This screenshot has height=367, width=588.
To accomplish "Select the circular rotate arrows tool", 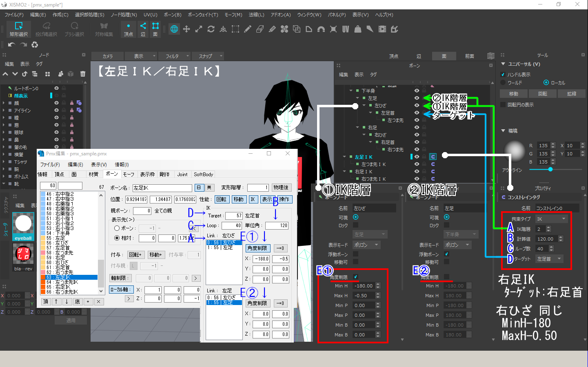I will [211, 29].
